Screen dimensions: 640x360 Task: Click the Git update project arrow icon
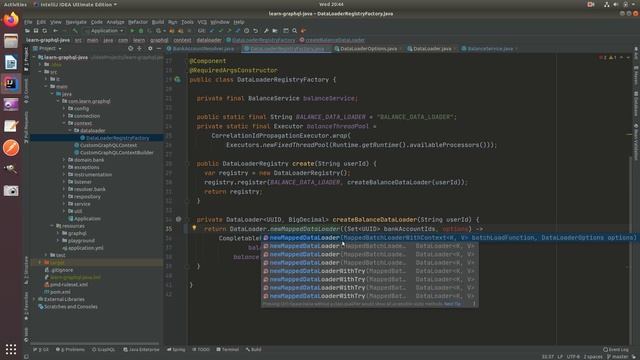pos(212,31)
